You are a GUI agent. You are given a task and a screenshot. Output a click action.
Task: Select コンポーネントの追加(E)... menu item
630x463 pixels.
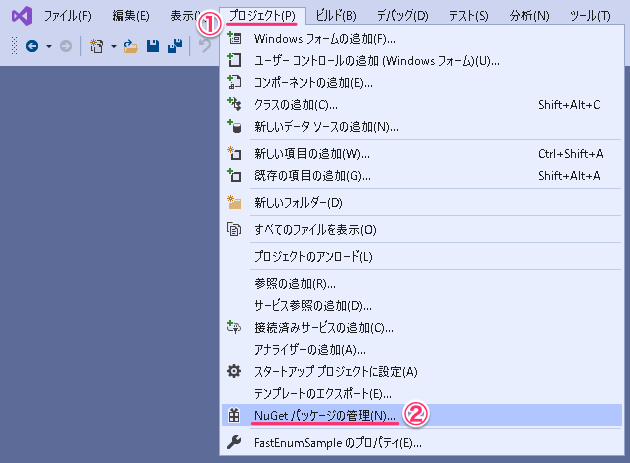click(x=422, y=83)
